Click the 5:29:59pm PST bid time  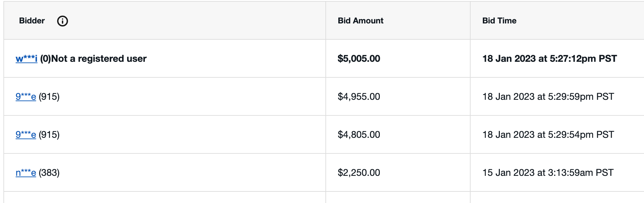pyautogui.click(x=548, y=97)
